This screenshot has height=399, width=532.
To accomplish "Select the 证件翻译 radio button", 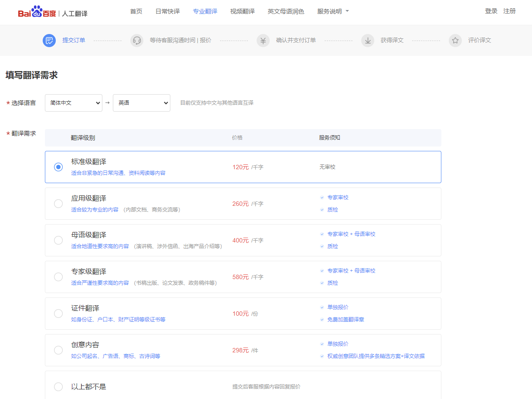I will tap(58, 314).
